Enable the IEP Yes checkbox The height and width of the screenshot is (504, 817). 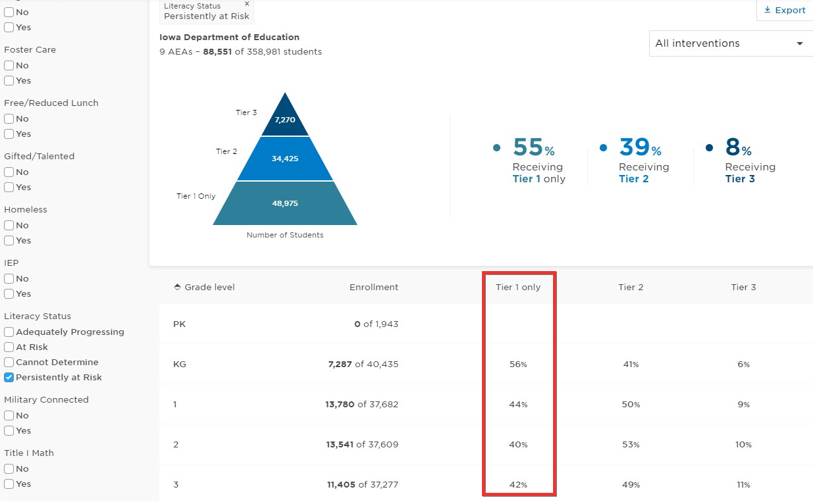pos(9,293)
